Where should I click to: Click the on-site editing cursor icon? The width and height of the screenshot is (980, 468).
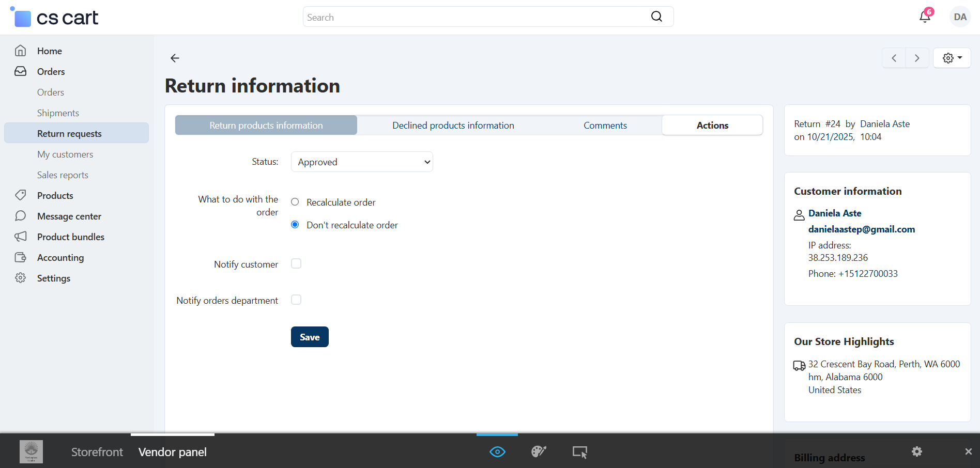click(x=579, y=453)
